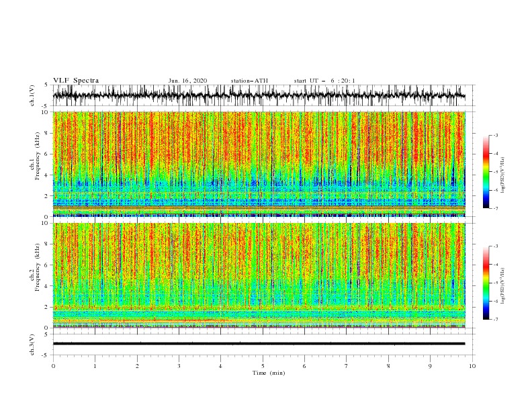Click the ch.1 colorbar label 'log(PSD)(V²/Hz)'
This screenshot has width=532, height=411.
coord(503,175)
